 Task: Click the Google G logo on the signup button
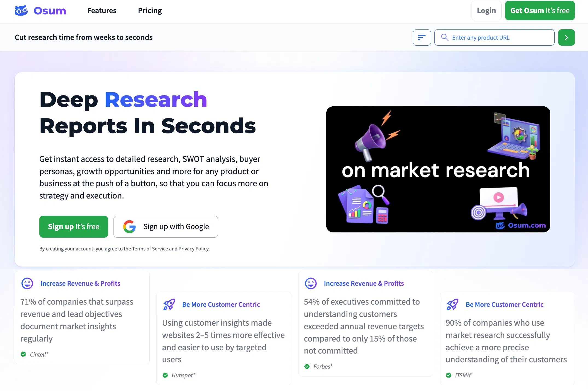[x=129, y=226]
